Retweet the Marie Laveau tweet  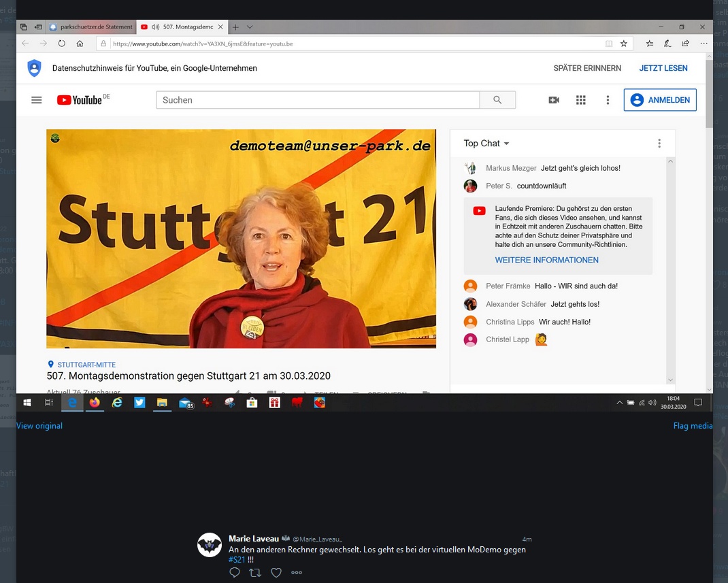(x=255, y=573)
